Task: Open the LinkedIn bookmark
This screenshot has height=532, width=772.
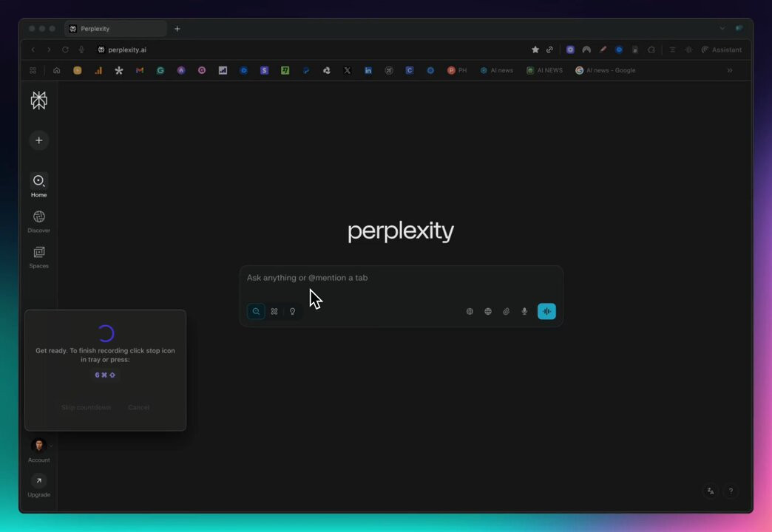Action: [x=368, y=70]
